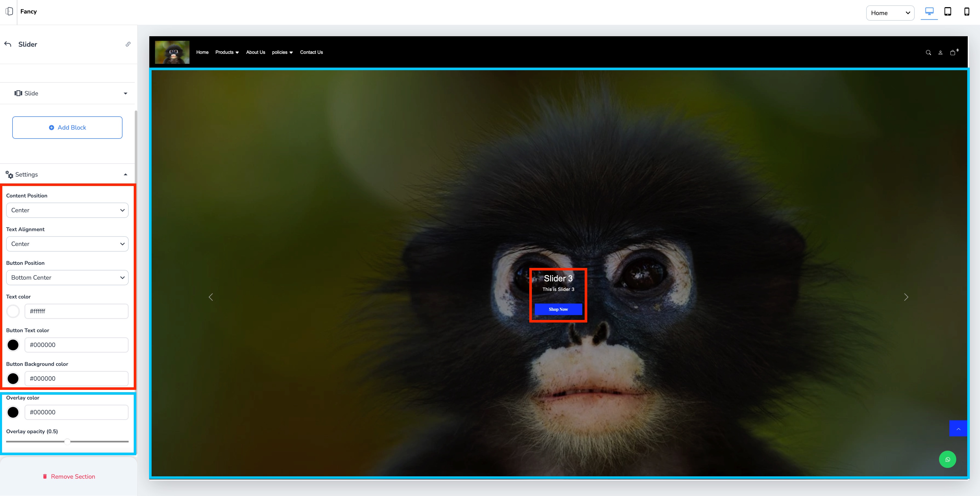Go to the previous slide arrow
This screenshot has width=980, height=496.
(211, 297)
